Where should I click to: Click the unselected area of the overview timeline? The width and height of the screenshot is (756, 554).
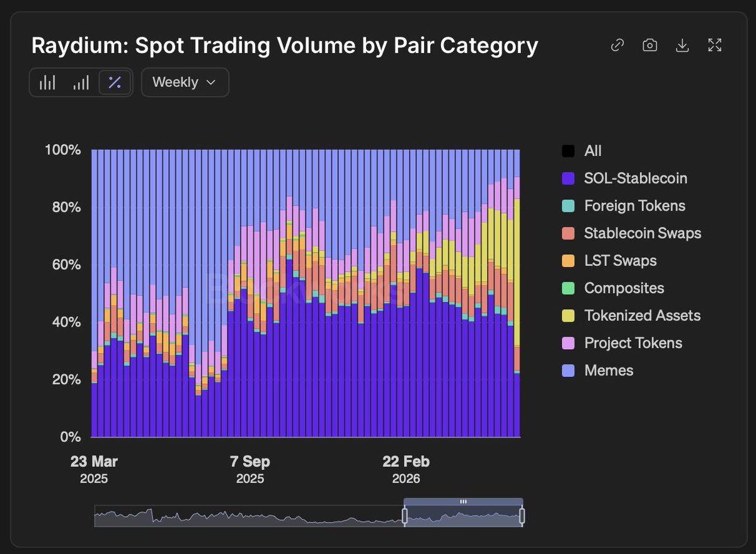click(x=249, y=516)
